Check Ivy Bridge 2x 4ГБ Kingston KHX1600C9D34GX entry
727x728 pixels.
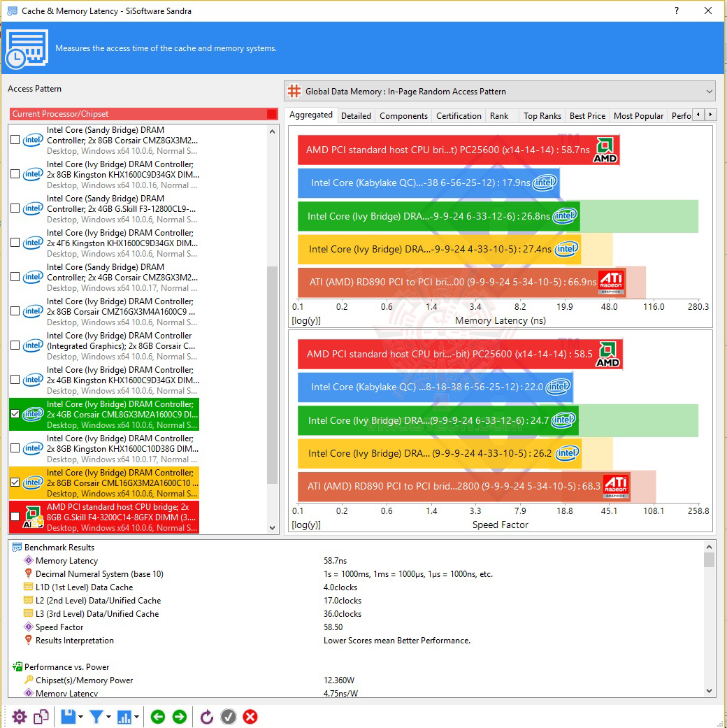pyautogui.click(x=15, y=243)
